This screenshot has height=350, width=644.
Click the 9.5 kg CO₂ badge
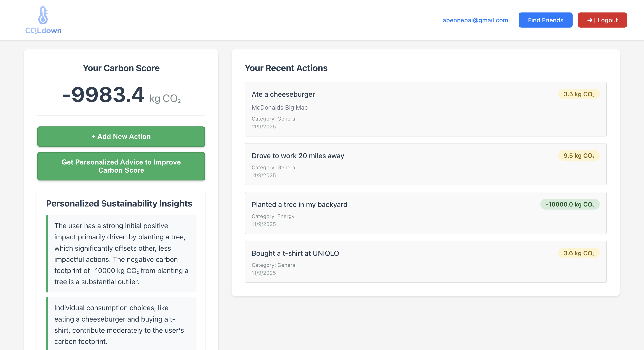click(579, 156)
